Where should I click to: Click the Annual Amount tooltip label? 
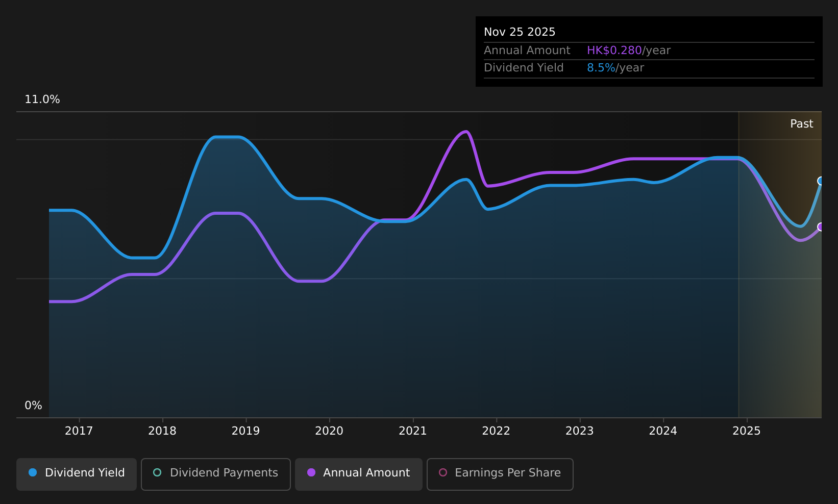click(x=527, y=51)
